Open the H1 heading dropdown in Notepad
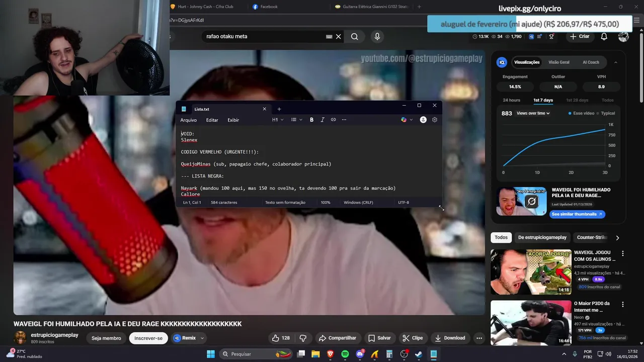The width and height of the screenshot is (644, 362). pos(278,120)
